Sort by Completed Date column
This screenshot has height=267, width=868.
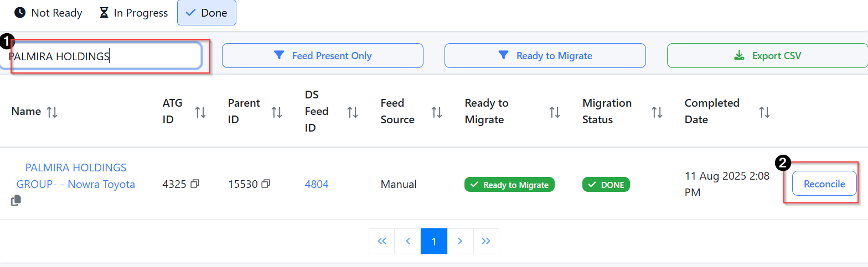764,112
